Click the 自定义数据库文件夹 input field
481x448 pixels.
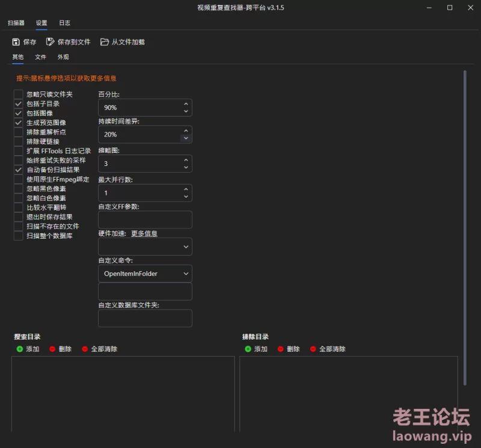pyautogui.click(x=145, y=318)
